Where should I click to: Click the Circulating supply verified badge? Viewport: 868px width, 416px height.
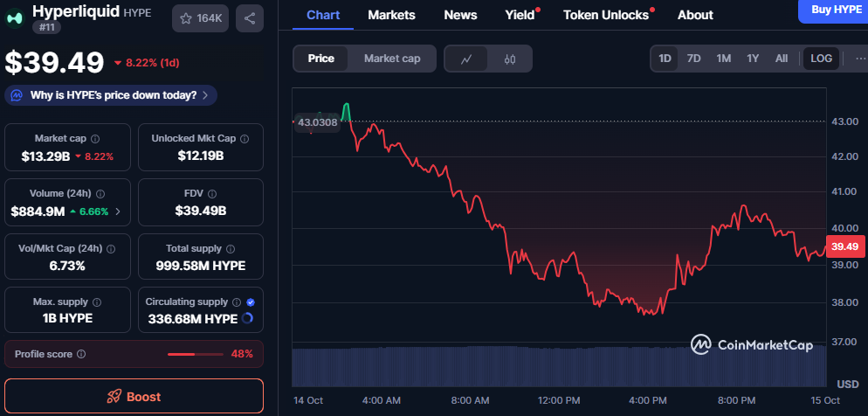(x=251, y=302)
